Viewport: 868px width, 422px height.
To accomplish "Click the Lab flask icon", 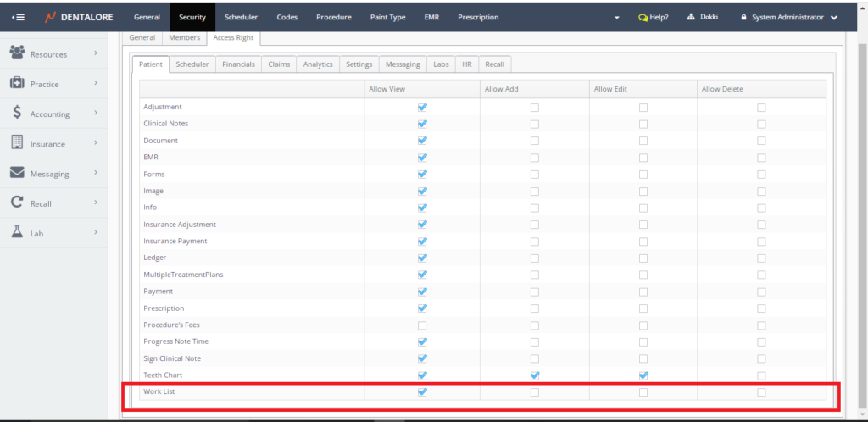I will tap(17, 232).
